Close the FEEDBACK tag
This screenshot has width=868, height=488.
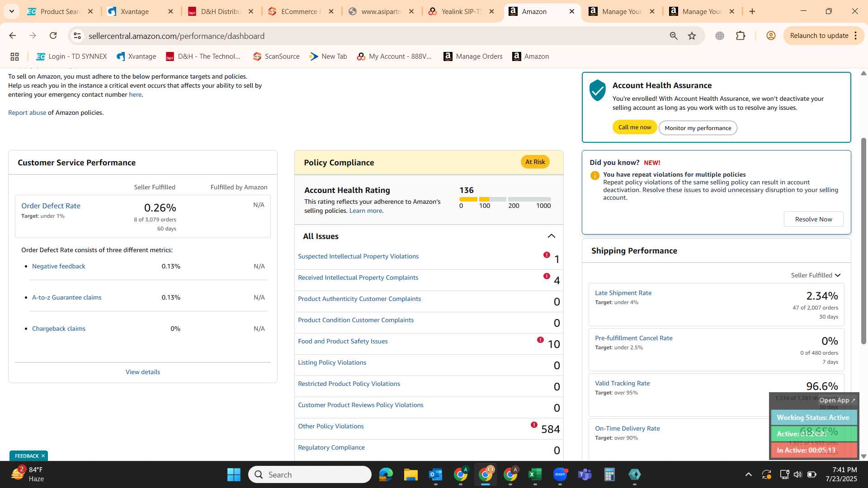click(43, 455)
